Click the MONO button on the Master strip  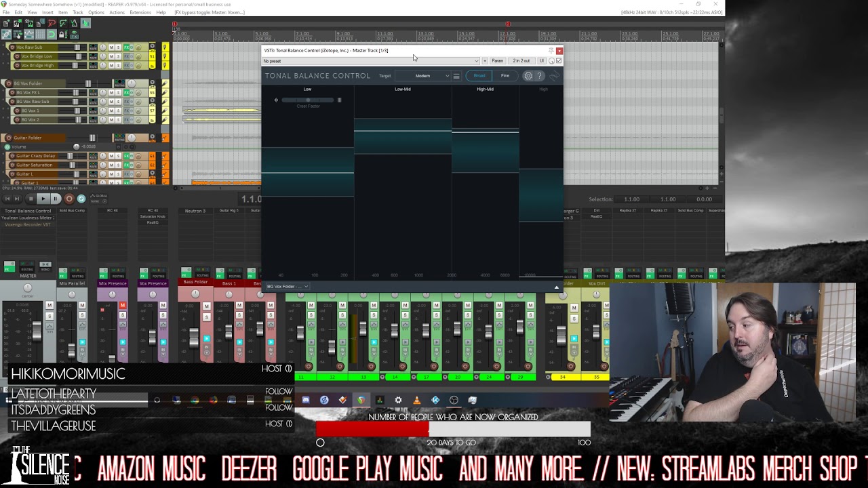pos(45,266)
